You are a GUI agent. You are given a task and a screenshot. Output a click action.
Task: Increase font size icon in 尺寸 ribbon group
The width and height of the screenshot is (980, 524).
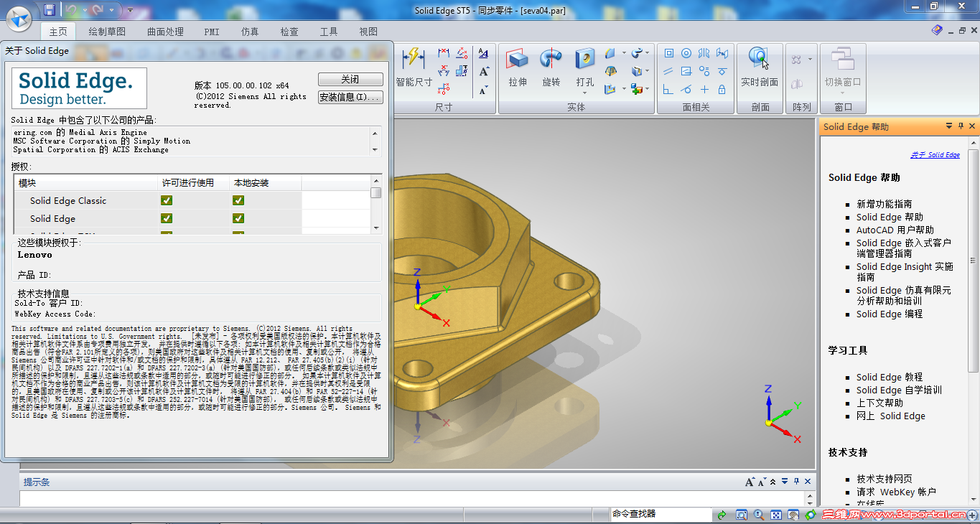pos(483,71)
